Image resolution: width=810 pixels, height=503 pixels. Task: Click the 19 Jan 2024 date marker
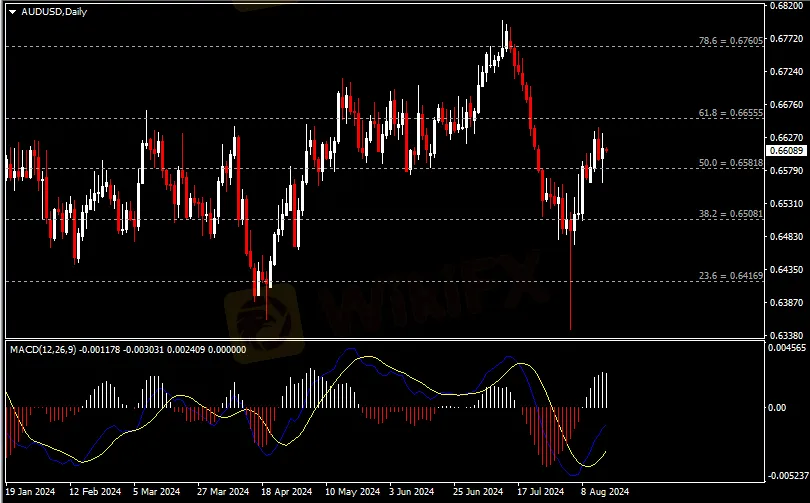[x=32, y=492]
